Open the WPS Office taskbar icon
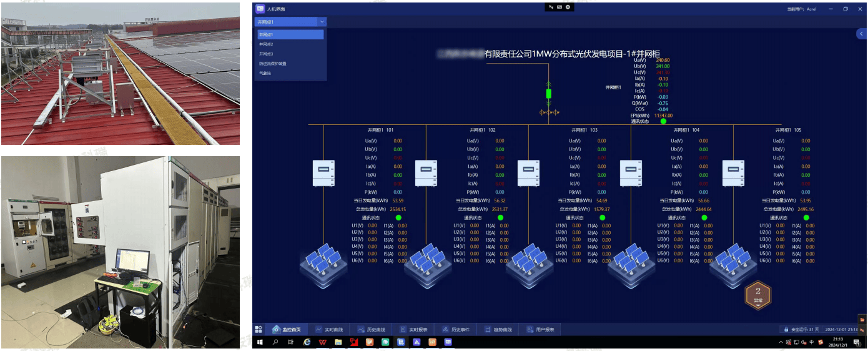 (x=322, y=342)
